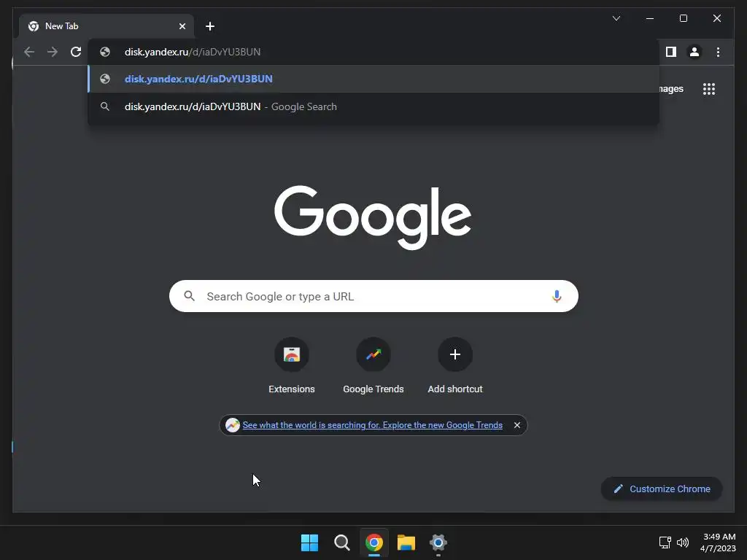The width and height of the screenshot is (747, 560).
Task: Go forward using the forward arrow
Action: tap(53, 52)
